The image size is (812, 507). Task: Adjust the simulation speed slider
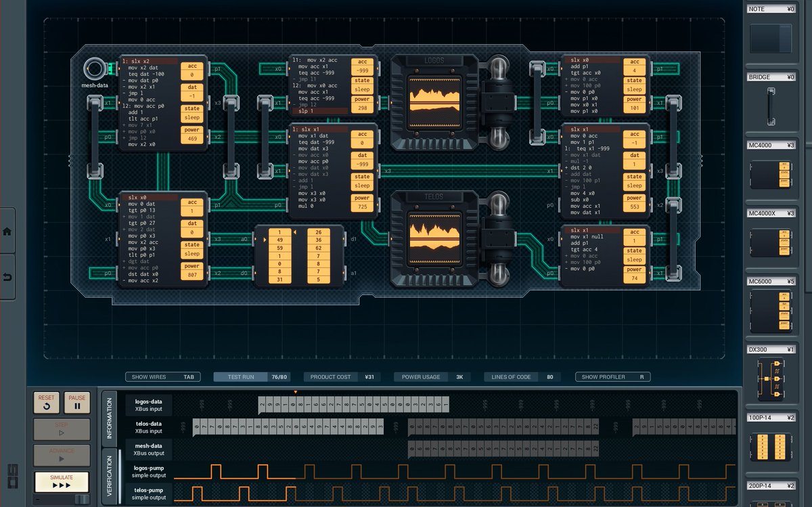(x=81, y=499)
